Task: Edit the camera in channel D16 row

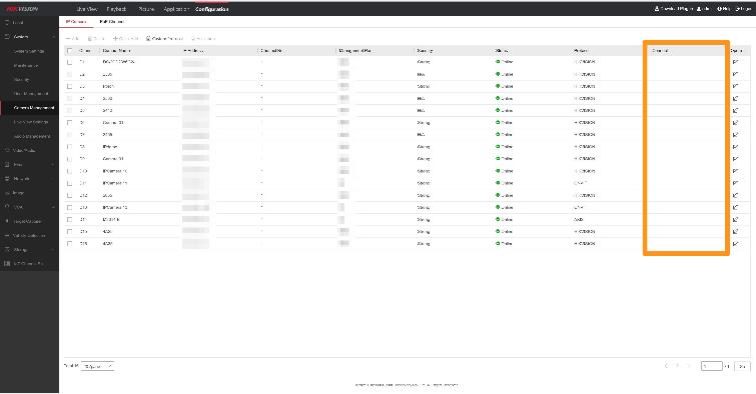Action: click(x=735, y=244)
